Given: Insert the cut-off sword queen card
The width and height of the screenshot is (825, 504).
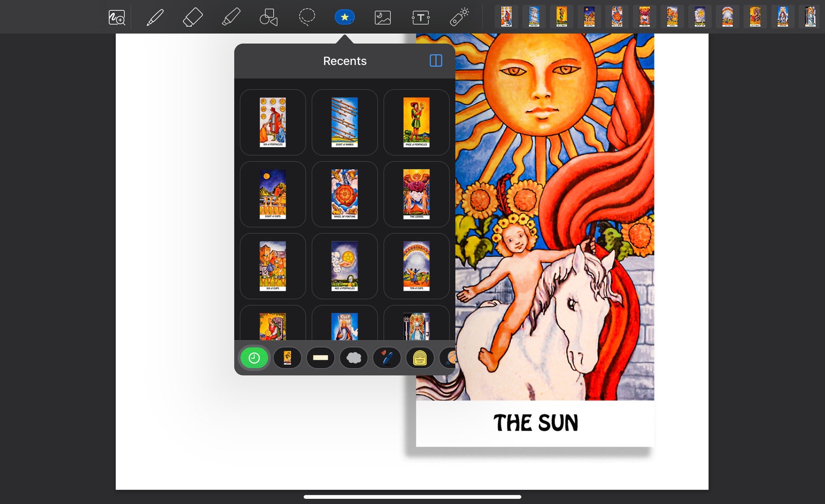Looking at the screenshot, I should tap(344, 323).
